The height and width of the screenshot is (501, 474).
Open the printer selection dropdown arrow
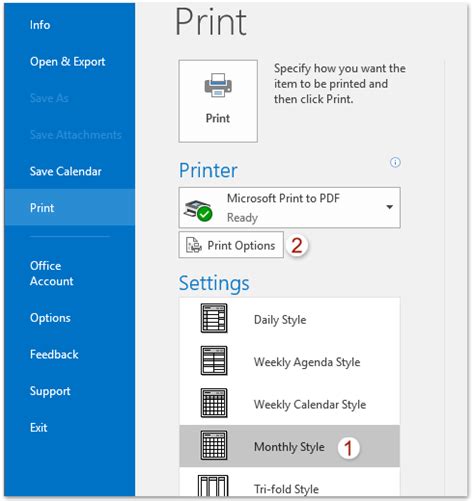click(389, 207)
